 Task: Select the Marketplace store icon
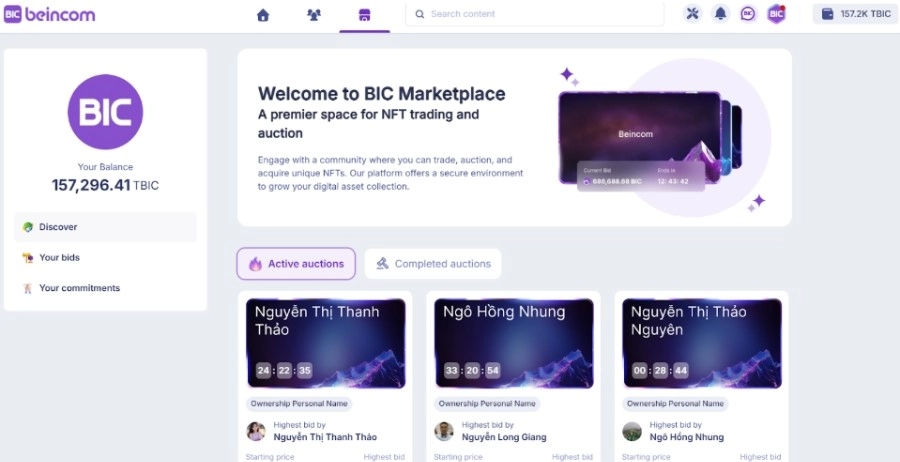[364, 15]
